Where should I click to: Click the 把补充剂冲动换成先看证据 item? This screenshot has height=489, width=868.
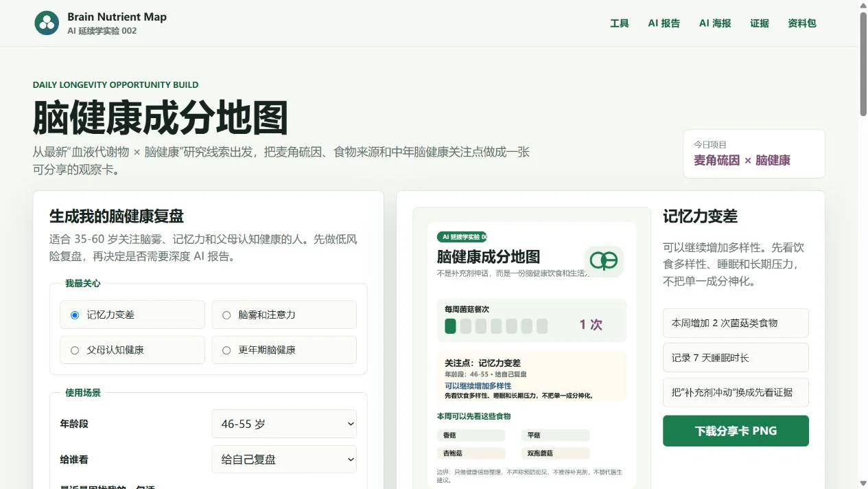[736, 393]
